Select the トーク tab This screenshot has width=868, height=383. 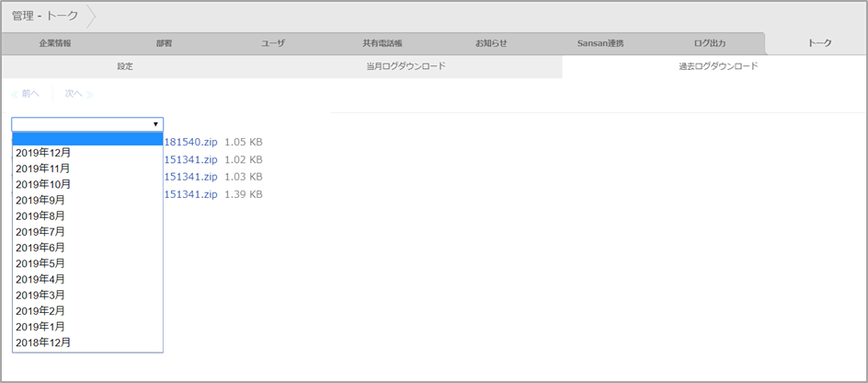(819, 43)
